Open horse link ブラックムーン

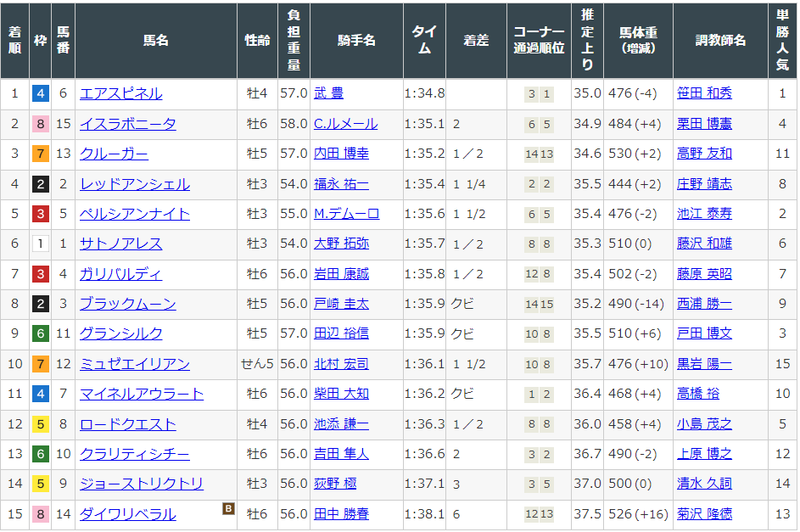127,304
